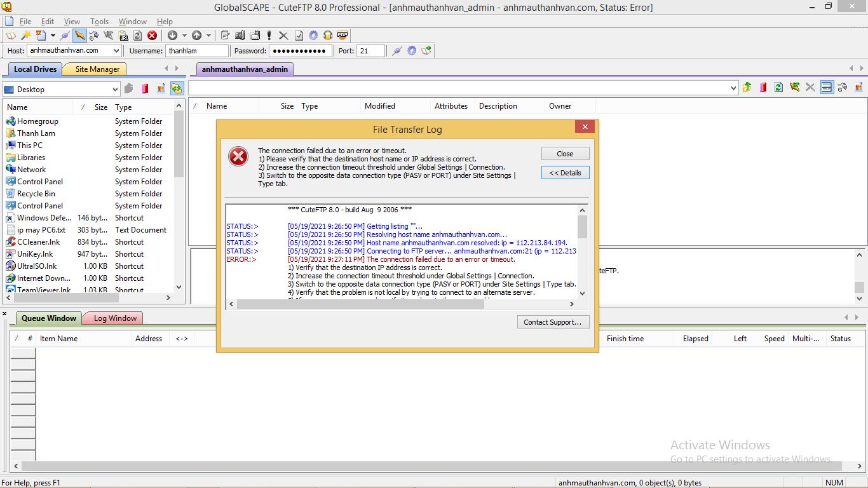Click the Download arrow icon in main toolbar
Image resolution: width=868 pixels, height=488 pixels.
coord(172,36)
